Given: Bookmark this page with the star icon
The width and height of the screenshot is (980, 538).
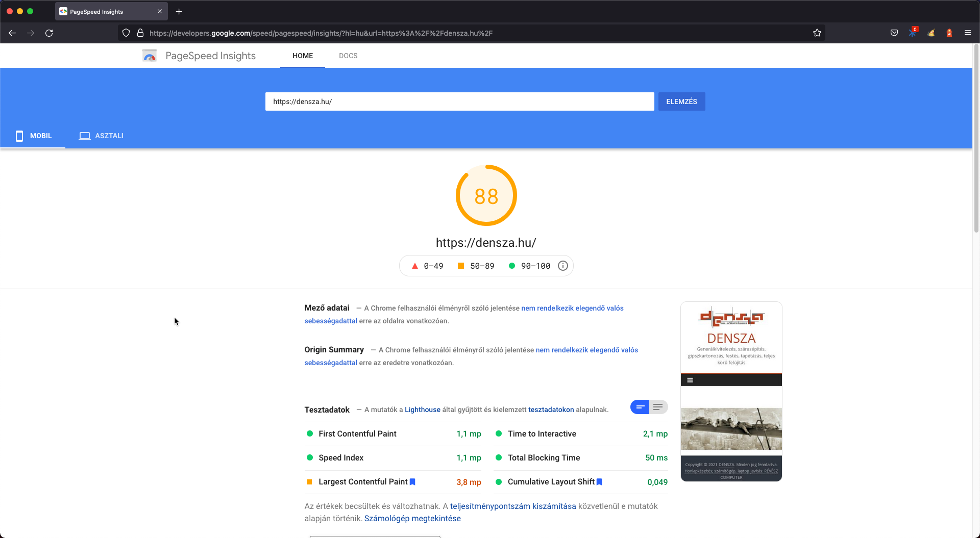Looking at the screenshot, I should pos(817,33).
